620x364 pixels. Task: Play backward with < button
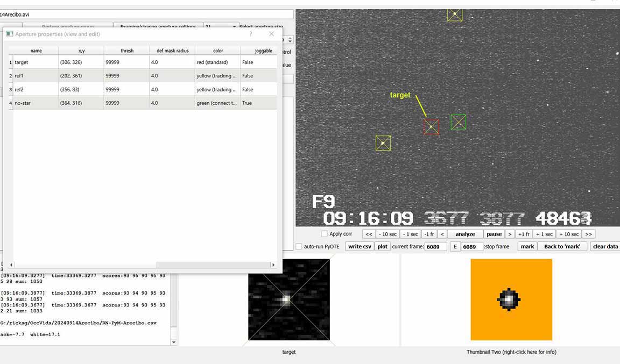442,234
